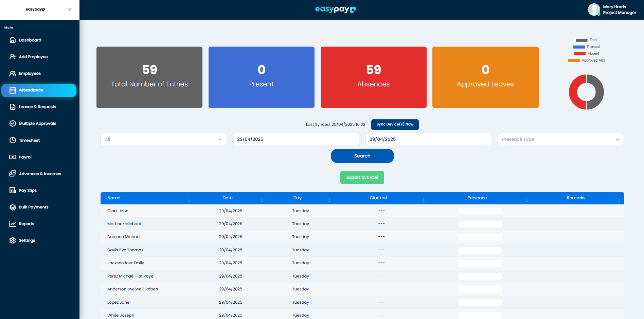This screenshot has height=319, width=644.
Task: Click the first start date field
Action: point(296,139)
